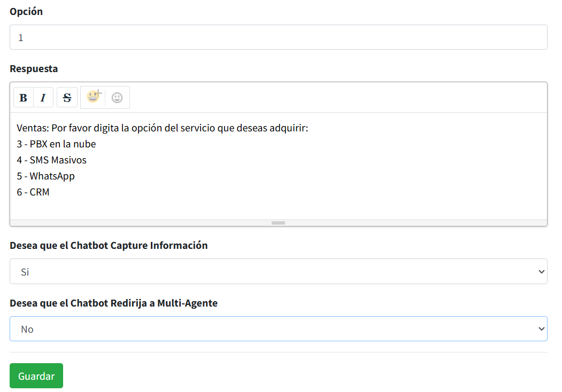Click 'Desea que el Chatbot Redirija a Multi-Agente' label
The width and height of the screenshot is (562, 392).
(x=113, y=303)
